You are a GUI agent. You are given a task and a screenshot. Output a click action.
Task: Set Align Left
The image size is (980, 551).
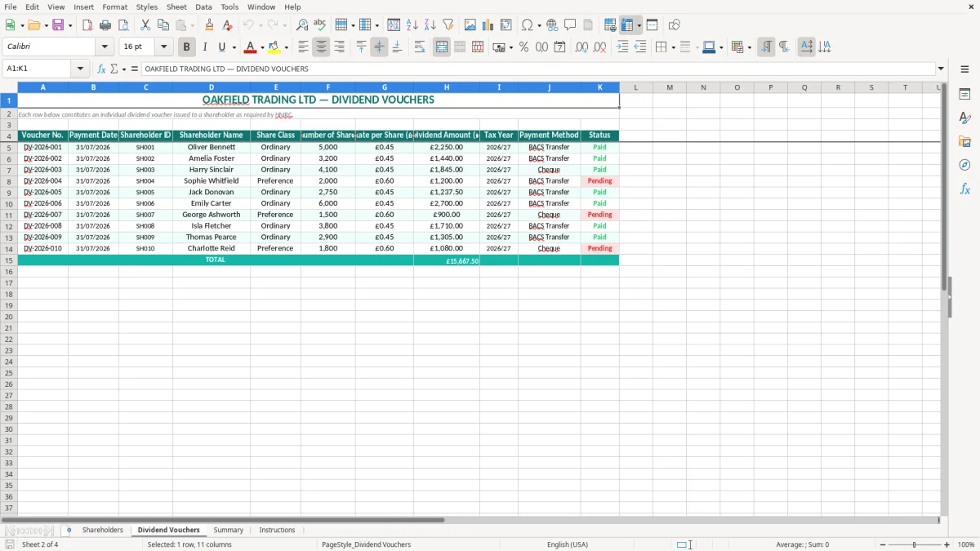pos(304,47)
